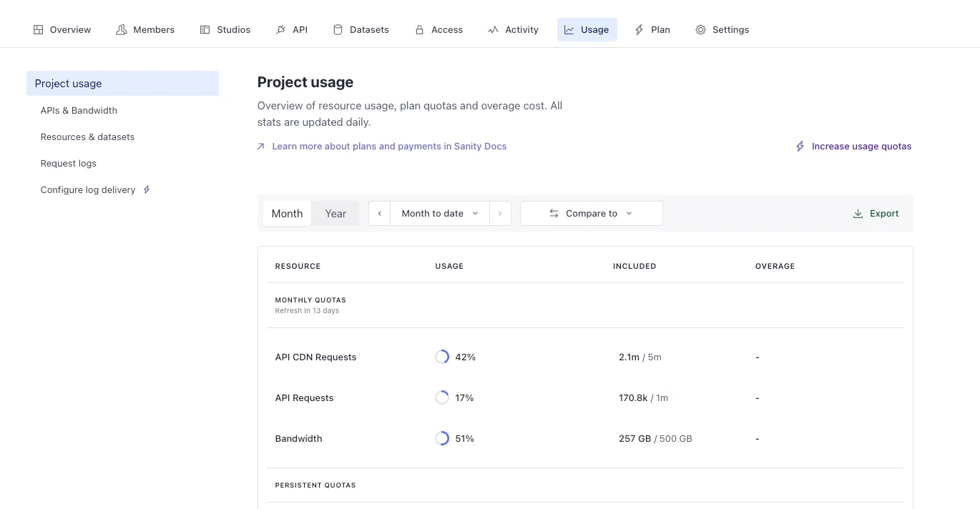Open Request logs in sidebar
This screenshot has width=980, height=509.
coord(68,164)
